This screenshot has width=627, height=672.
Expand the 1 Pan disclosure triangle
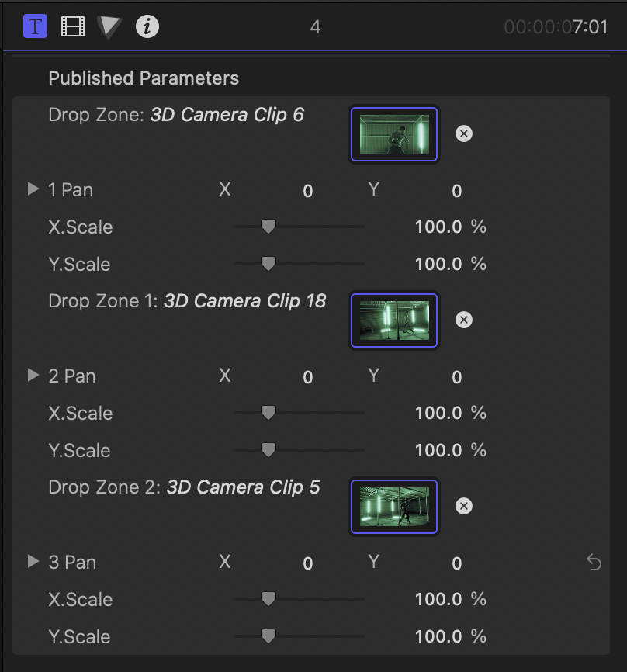(x=33, y=189)
